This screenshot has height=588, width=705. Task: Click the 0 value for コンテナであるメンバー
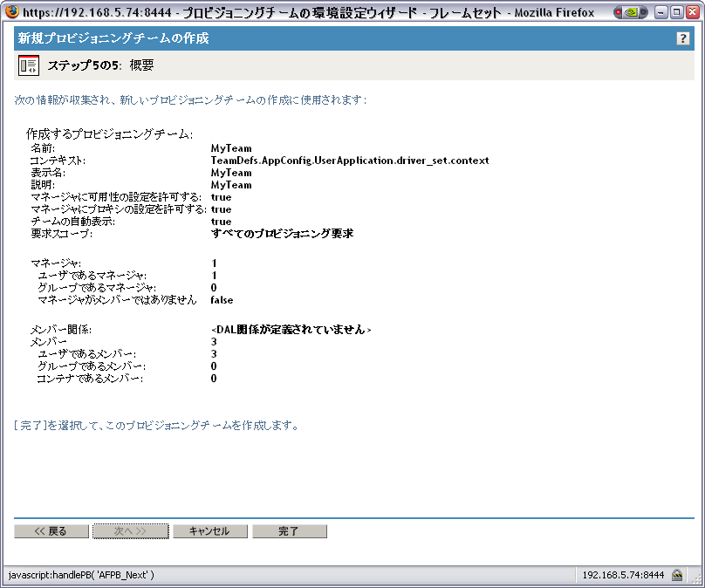[214, 379]
